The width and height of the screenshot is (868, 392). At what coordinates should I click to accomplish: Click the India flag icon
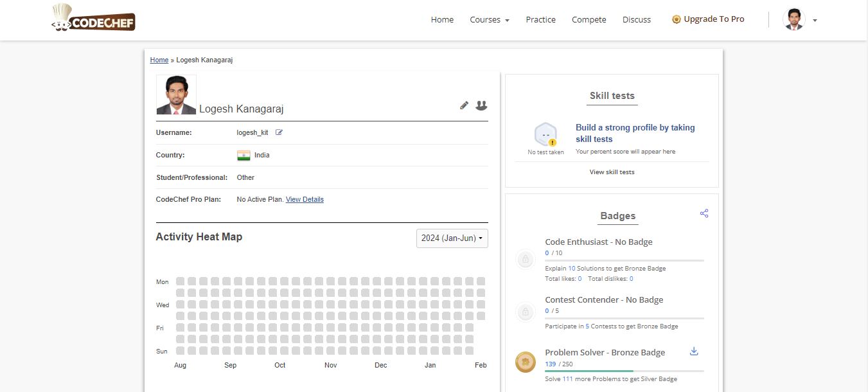click(x=244, y=155)
